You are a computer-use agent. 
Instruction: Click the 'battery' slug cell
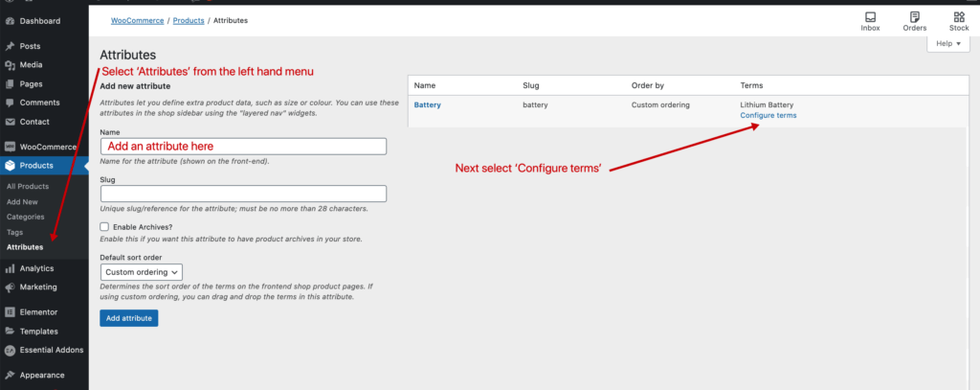tap(535, 105)
